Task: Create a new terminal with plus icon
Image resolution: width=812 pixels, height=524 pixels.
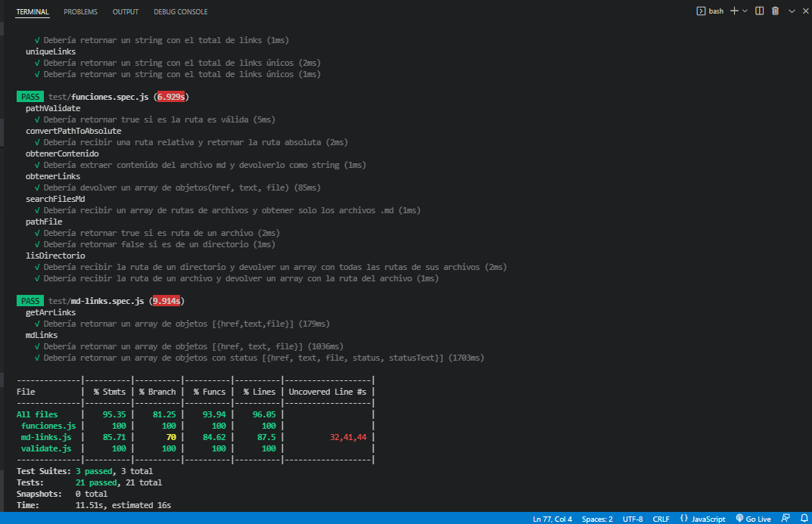Action: point(734,11)
